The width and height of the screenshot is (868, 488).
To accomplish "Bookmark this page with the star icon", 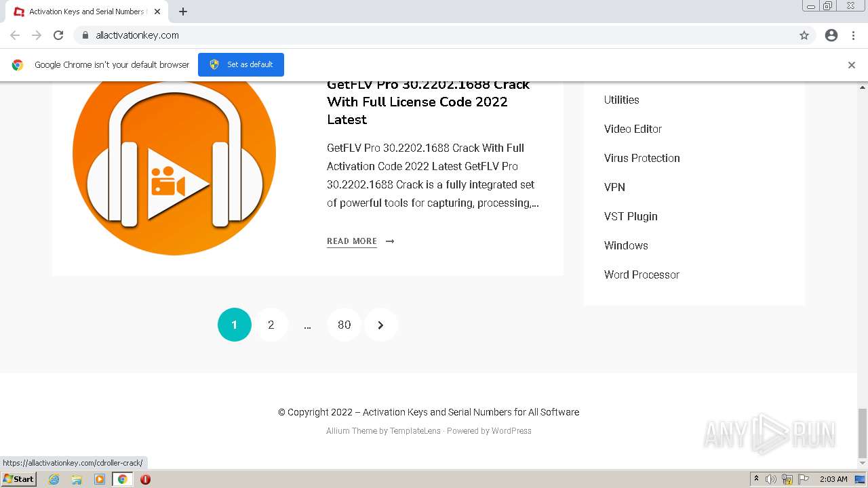I will pyautogui.click(x=804, y=35).
